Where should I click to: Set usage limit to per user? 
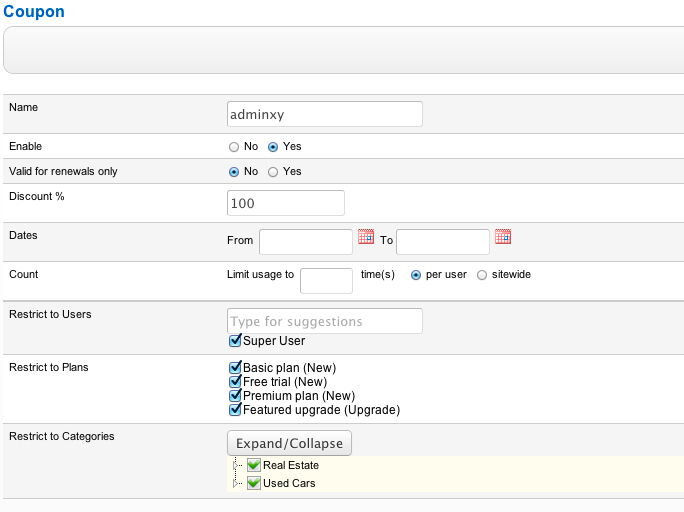[416, 275]
